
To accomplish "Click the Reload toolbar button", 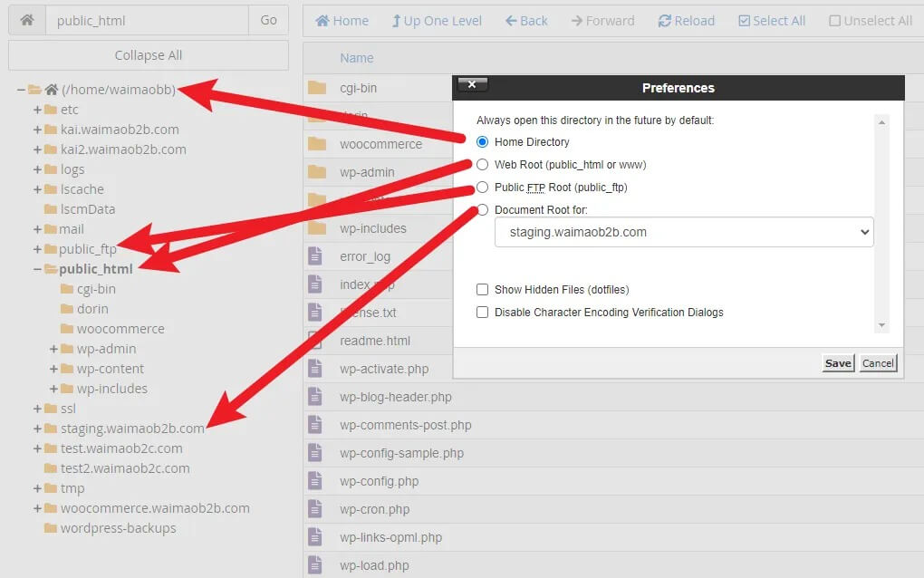I will pos(686,21).
